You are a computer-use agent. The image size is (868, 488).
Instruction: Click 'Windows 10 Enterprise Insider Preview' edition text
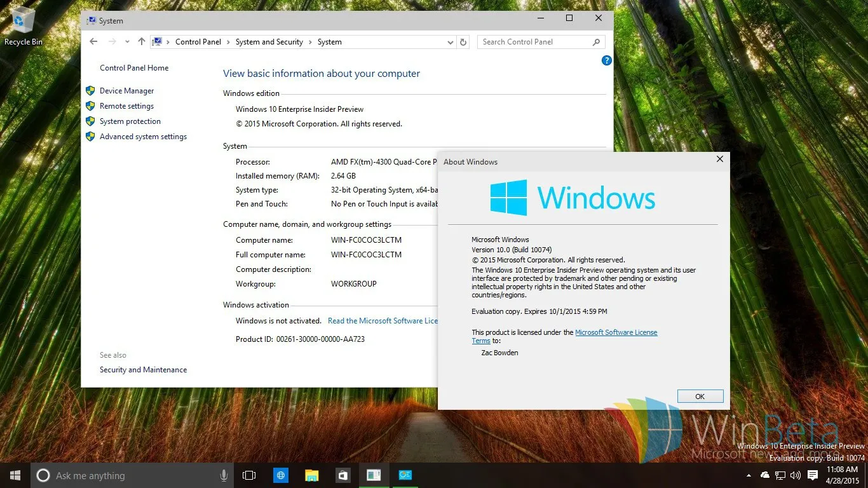pos(299,109)
